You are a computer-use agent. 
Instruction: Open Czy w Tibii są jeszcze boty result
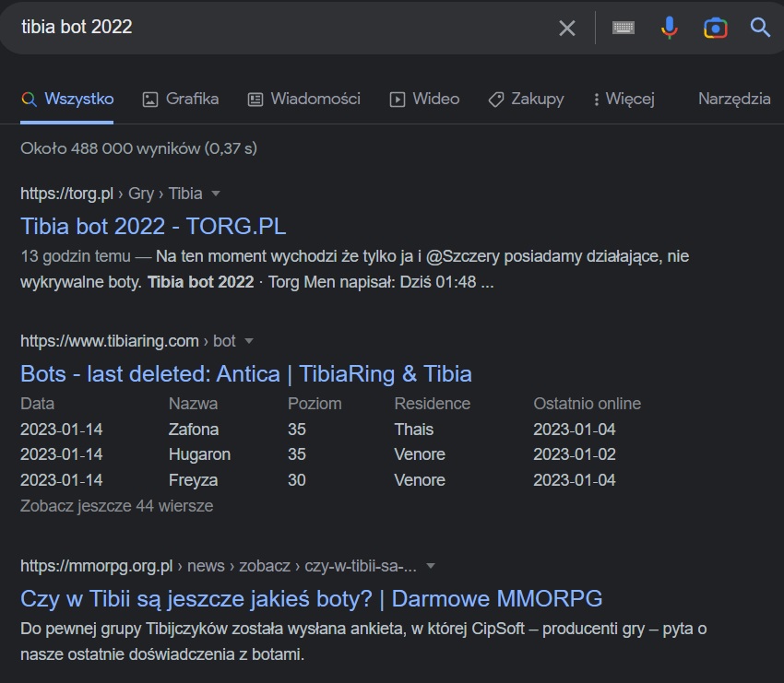(311, 598)
